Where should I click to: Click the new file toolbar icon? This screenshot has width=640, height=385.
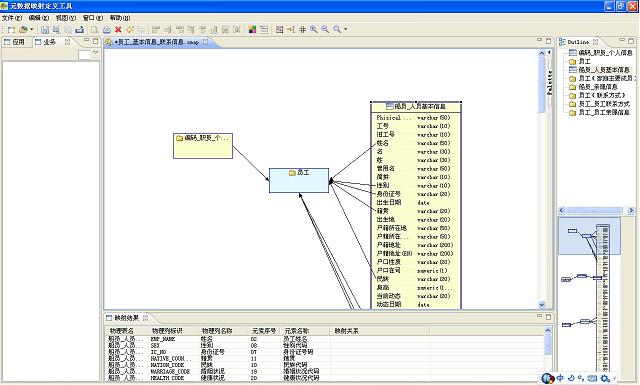[x=11, y=30]
